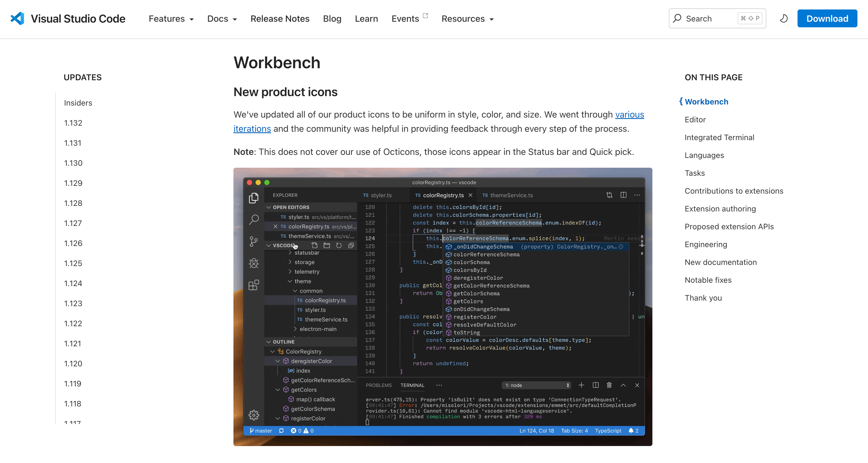
Task: Jump to the Thank you section
Action: click(703, 298)
